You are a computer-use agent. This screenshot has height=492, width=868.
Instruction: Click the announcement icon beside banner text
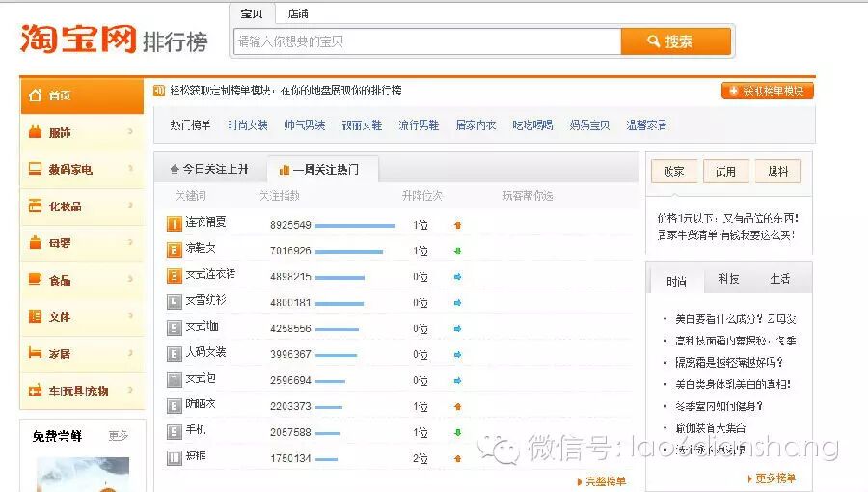[159, 91]
